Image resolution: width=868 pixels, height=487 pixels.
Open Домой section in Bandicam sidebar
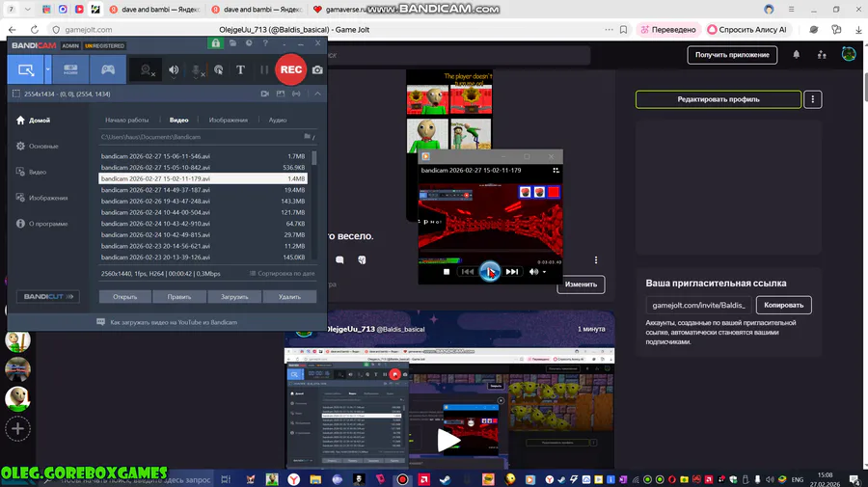33,121
